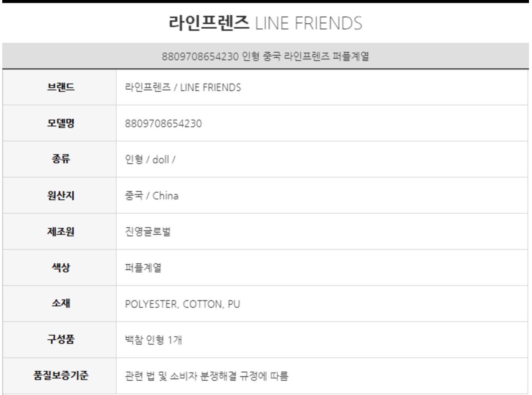Click the 퍼플계열 value in the 색상 row
The height and width of the screenshot is (395, 532).
(x=143, y=267)
